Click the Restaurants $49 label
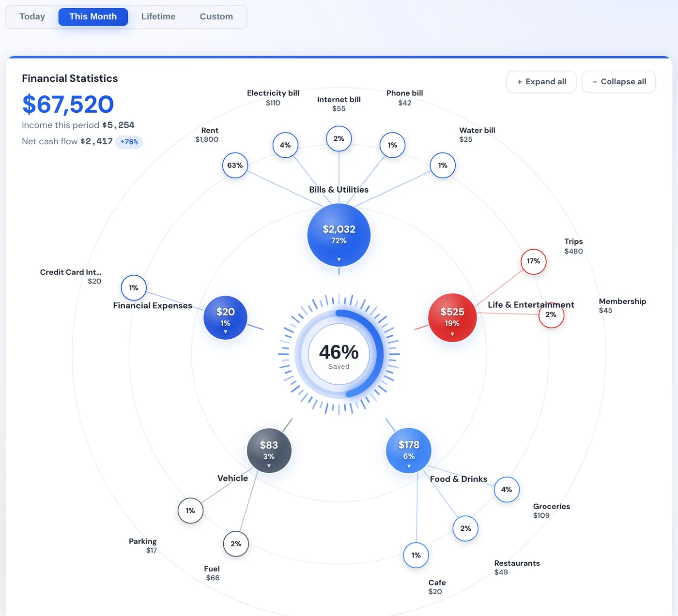 click(x=517, y=568)
